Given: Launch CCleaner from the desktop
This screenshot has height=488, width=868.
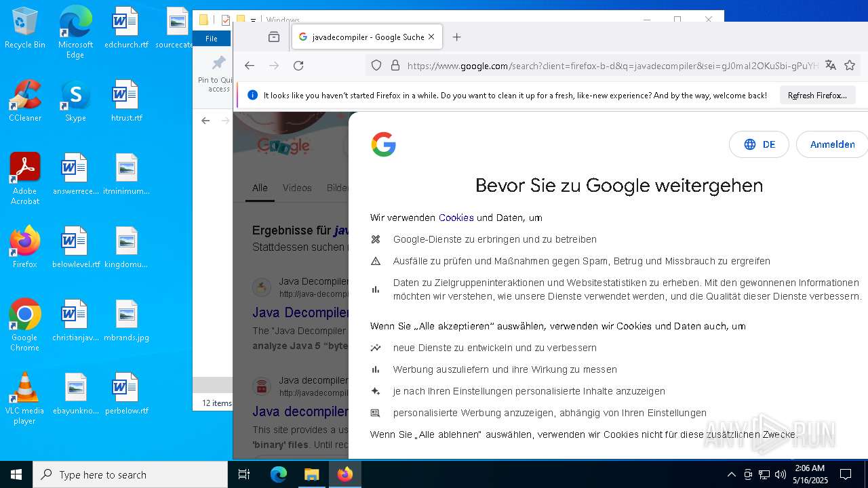Looking at the screenshot, I should [25, 102].
